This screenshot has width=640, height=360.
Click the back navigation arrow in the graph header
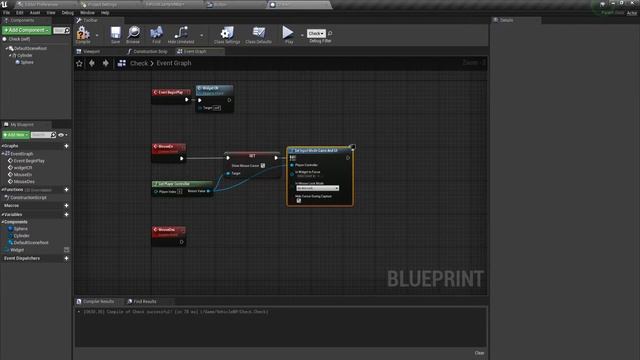(92, 63)
